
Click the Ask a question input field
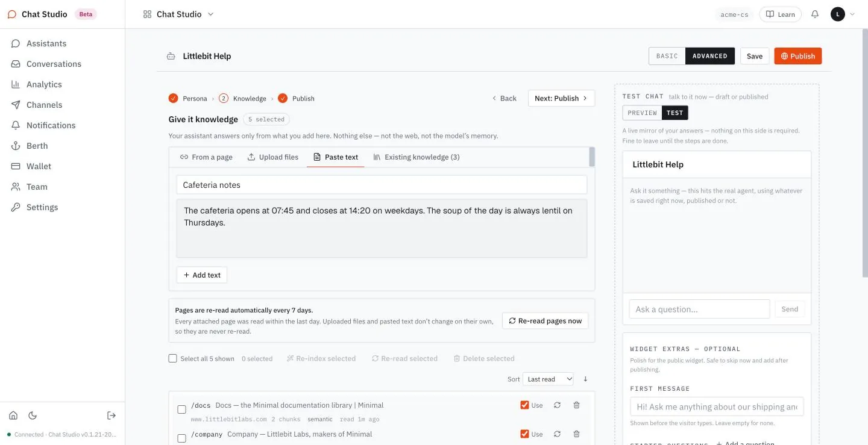[x=699, y=309]
